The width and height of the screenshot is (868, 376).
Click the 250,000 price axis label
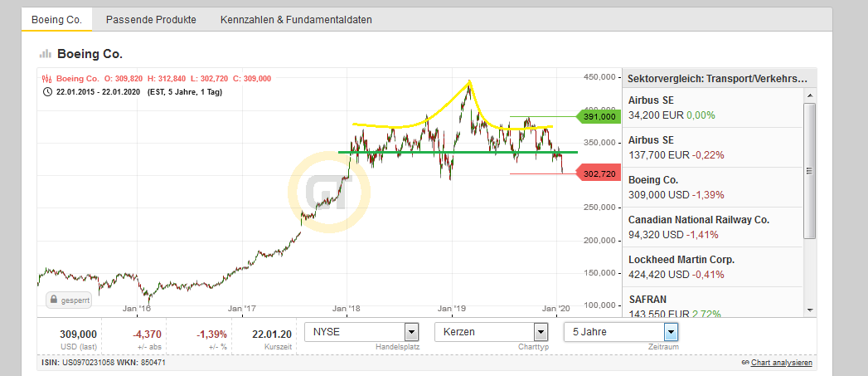600,208
